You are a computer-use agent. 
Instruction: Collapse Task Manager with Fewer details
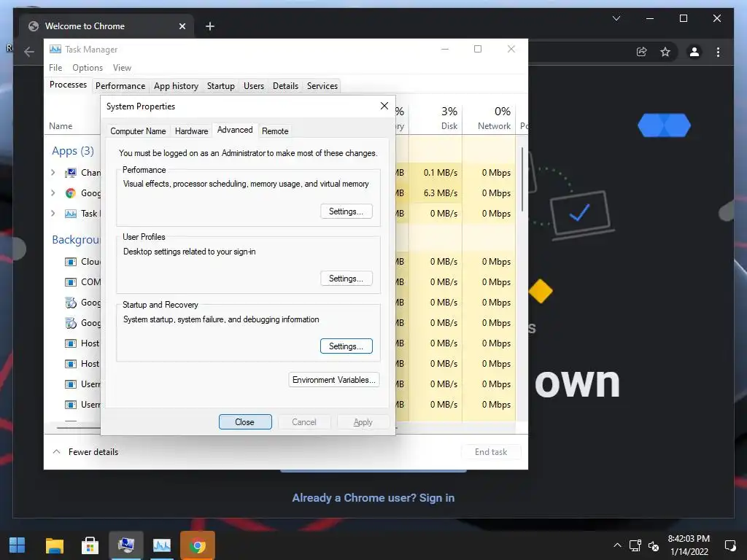click(85, 451)
